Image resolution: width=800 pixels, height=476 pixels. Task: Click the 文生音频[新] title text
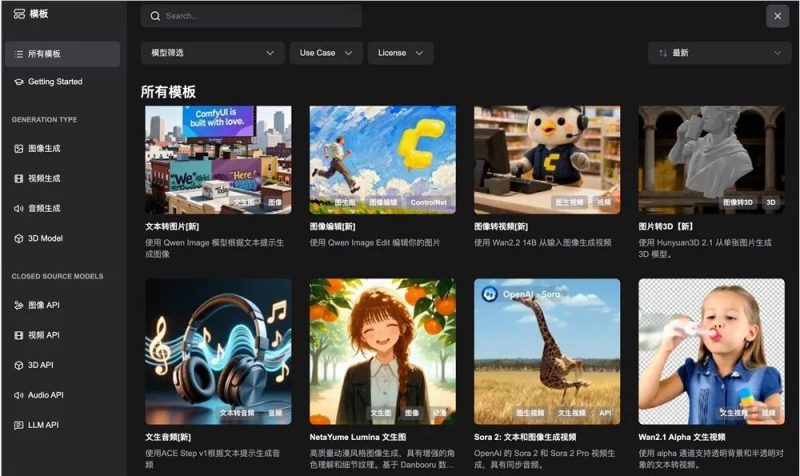168,437
